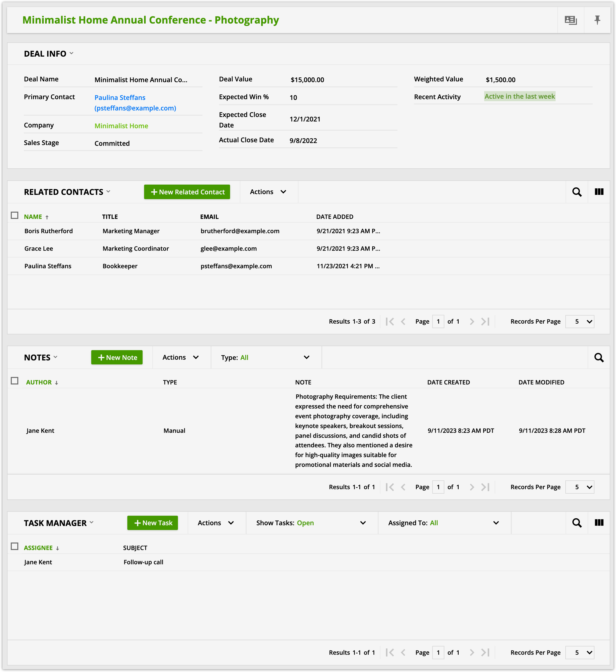This screenshot has height=672, width=616.
Task: Click brutherford@example.com email cell
Action: [240, 231]
